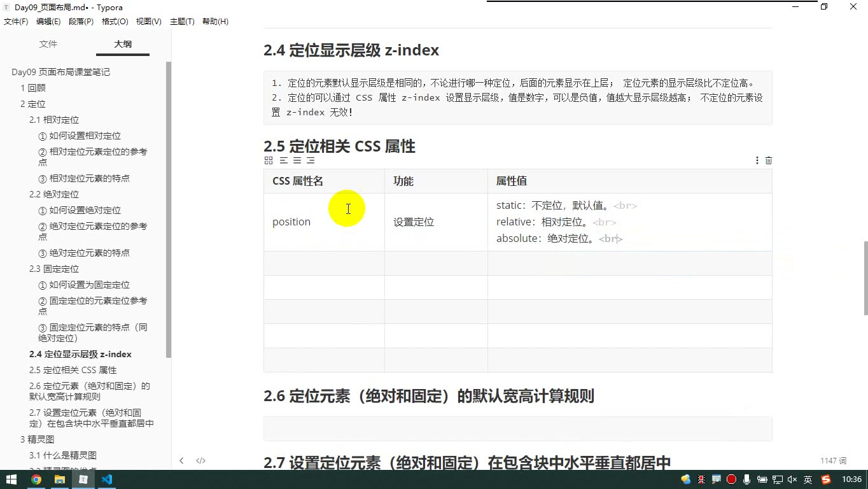868x489 pixels.
Task: Jump to outline item 2.2 绝对定位
Action: [x=54, y=194]
